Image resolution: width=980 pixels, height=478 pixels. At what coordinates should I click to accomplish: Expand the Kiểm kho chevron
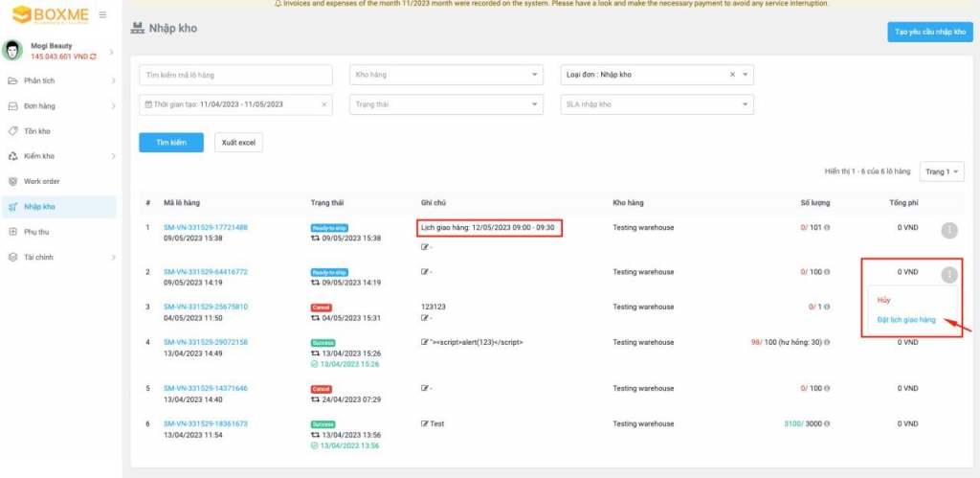(x=113, y=156)
